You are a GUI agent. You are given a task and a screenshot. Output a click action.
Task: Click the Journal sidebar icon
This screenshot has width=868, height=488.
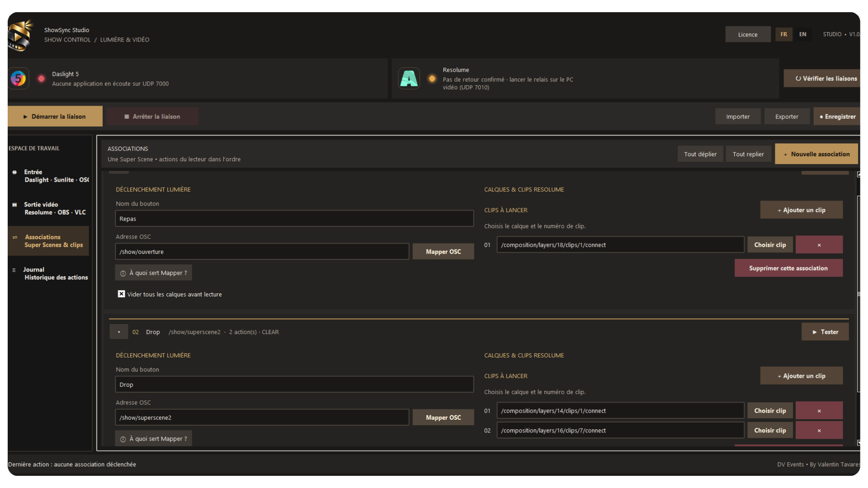click(14, 270)
